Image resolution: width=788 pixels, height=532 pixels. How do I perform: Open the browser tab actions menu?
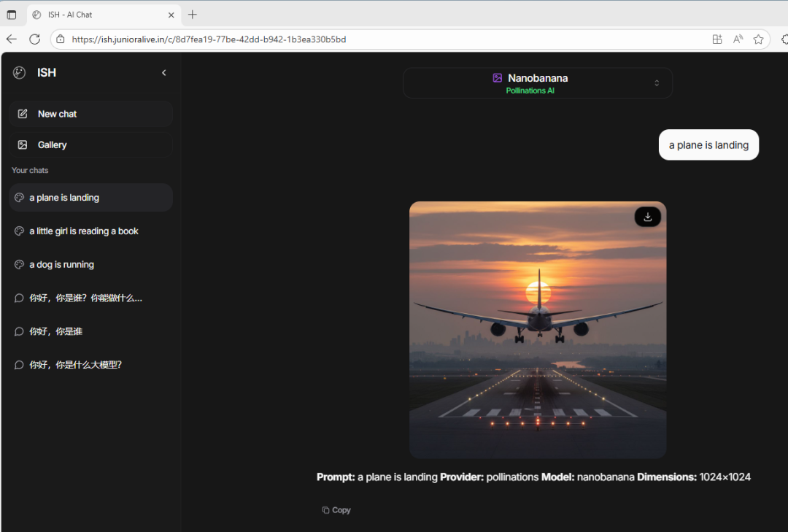[12, 15]
